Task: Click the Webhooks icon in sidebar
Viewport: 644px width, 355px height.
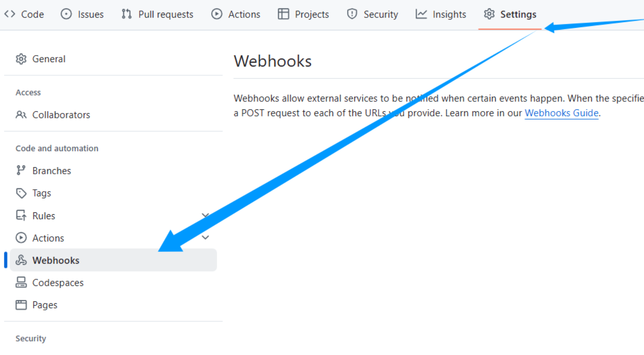Action: [x=21, y=260]
